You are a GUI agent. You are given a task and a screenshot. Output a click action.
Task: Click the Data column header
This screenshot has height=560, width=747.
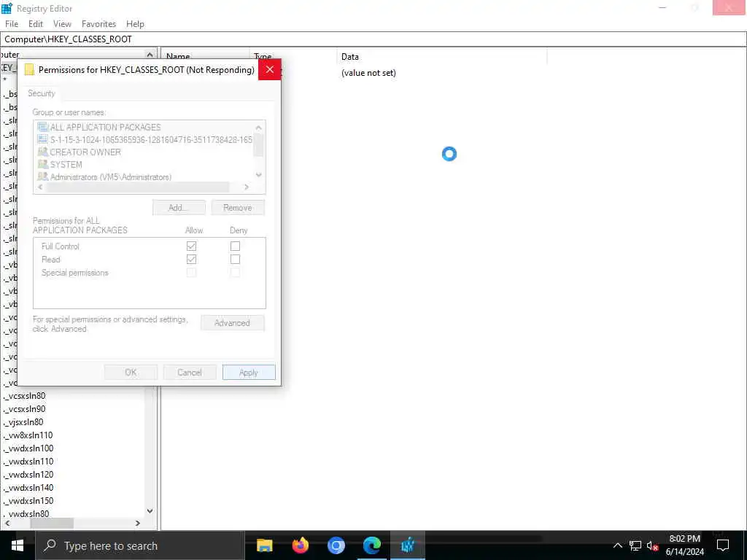tap(441, 57)
